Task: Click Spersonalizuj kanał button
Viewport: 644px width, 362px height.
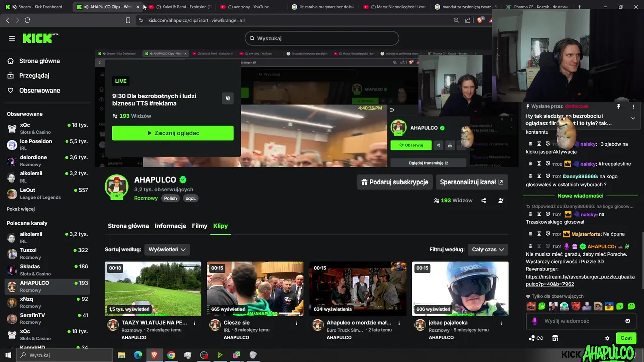Action: (471, 182)
